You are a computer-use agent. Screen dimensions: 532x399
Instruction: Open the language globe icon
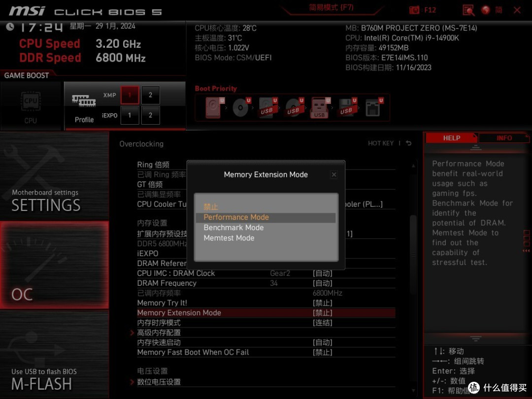pos(486,10)
